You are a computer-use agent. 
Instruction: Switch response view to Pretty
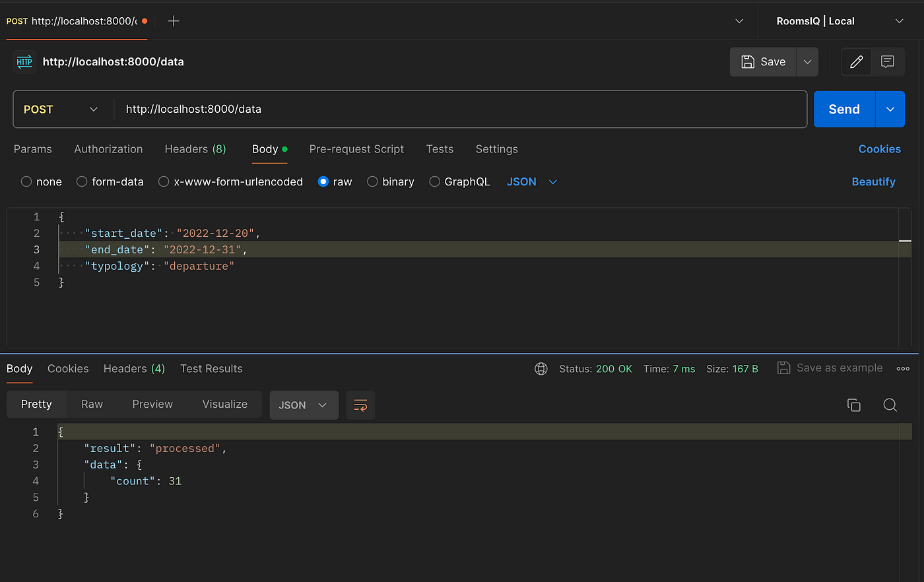point(36,404)
